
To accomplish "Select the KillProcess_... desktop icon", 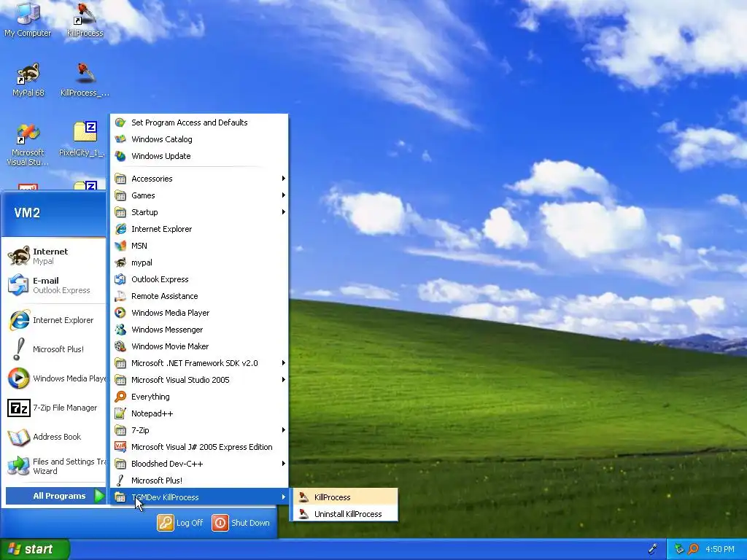I will [x=85, y=79].
